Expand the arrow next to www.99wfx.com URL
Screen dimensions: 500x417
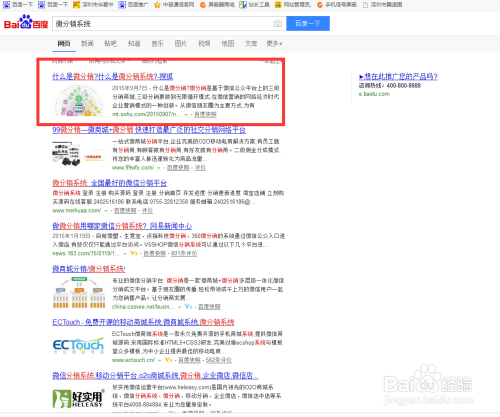(x=159, y=168)
